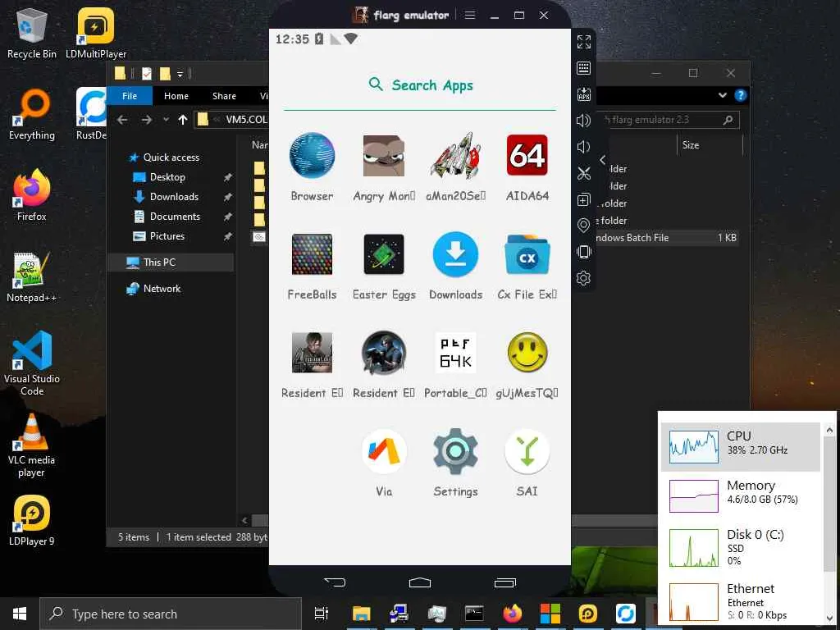Image resolution: width=840 pixels, height=630 pixels.
Task: Open the Windows Start menu
Action: (20, 614)
